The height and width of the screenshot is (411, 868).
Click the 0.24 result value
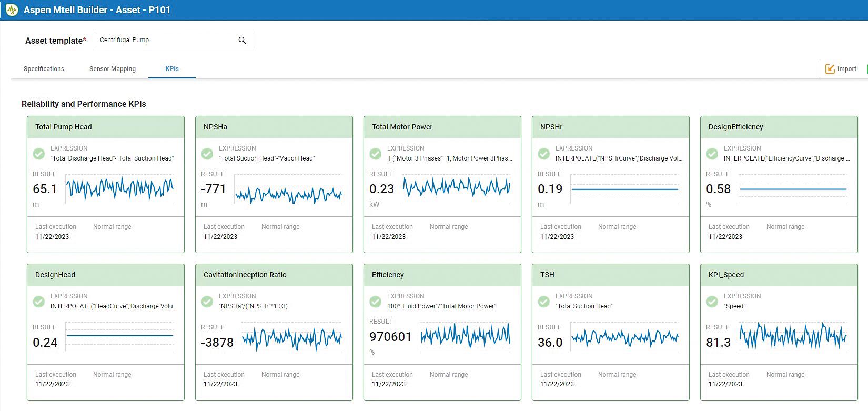45,343
